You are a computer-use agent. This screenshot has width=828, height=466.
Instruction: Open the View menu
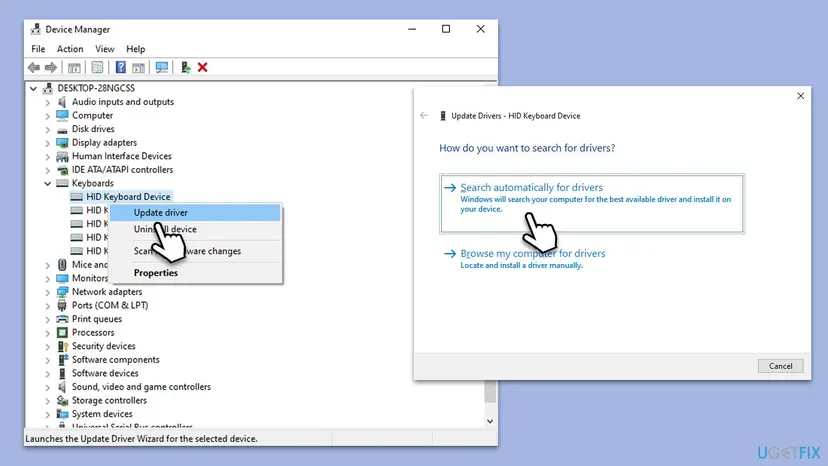click(105, 49)
